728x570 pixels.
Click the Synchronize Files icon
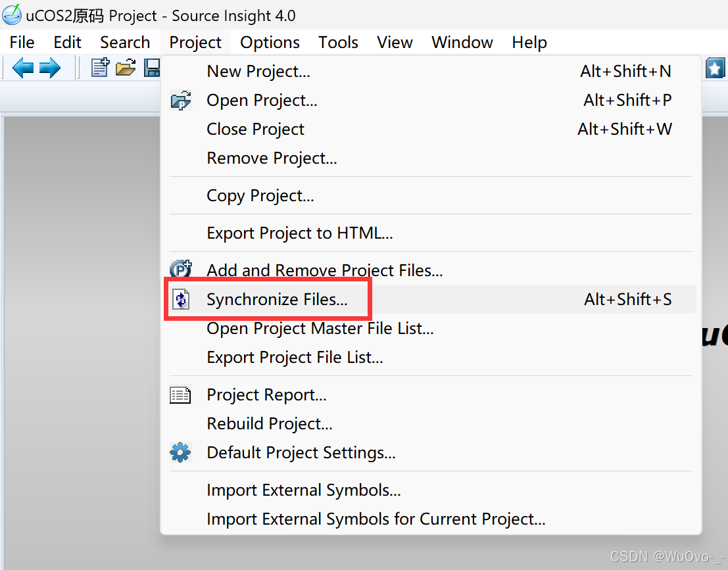point(181,299)
